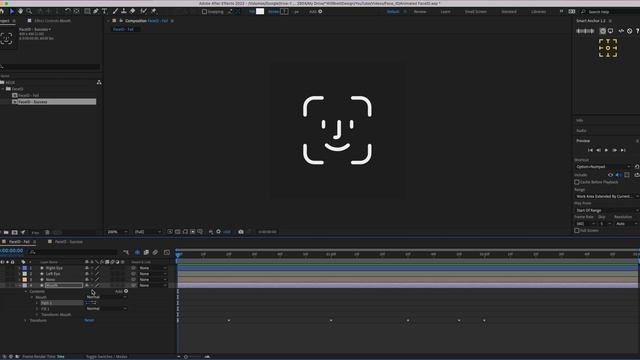640x360 pixels.
Task: Click the FaceID - Fail breadcrumb in viewer
Action: [123, 29]
